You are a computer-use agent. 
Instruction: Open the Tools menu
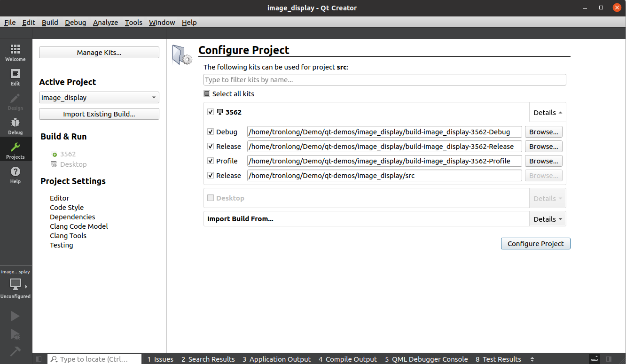[x=133, y=23]
